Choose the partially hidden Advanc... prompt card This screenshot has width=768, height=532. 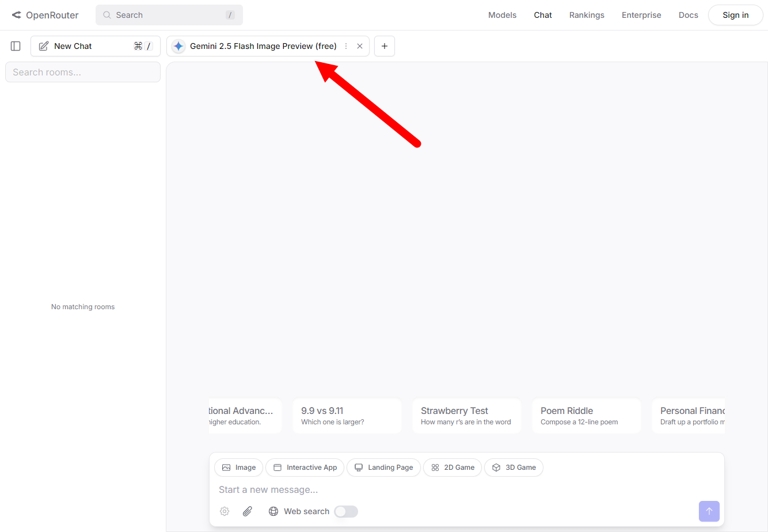click(x=245, y=416)
